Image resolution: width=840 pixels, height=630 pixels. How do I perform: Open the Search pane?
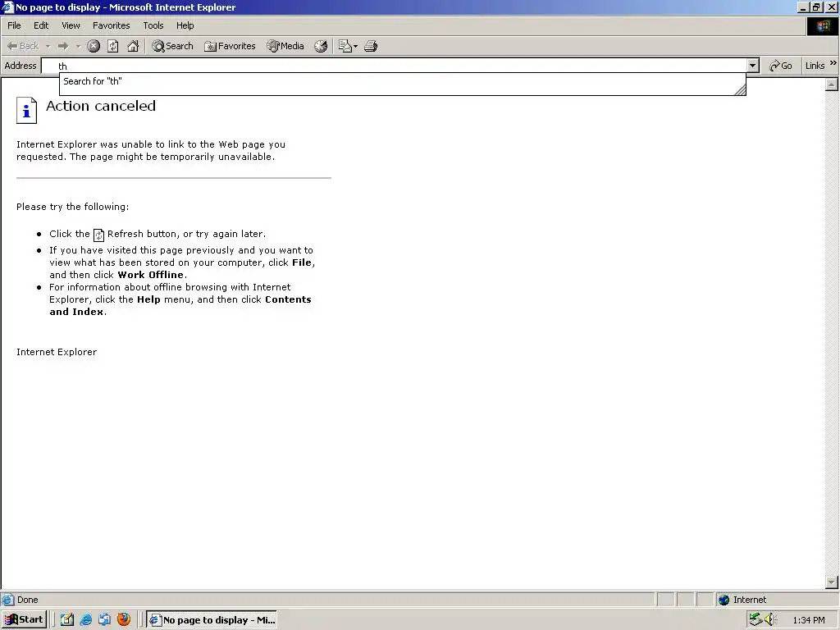pyautogui.click(x=172, y=46)
